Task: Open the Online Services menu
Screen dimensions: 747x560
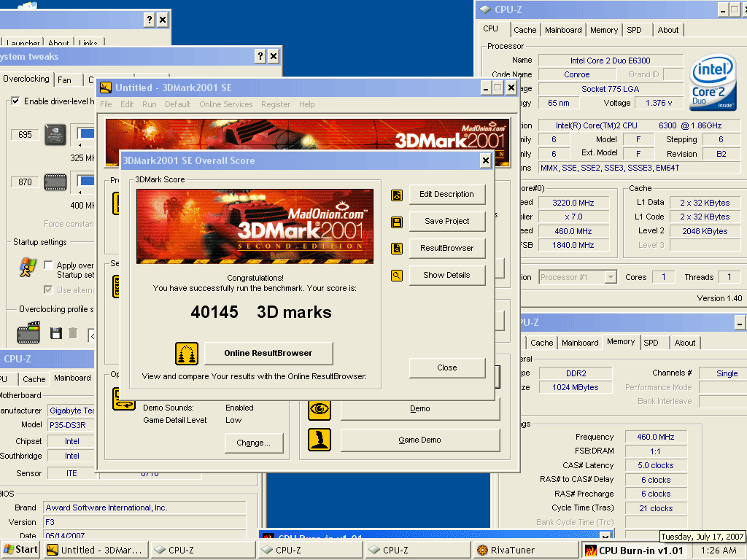Action: coord(226,104)
